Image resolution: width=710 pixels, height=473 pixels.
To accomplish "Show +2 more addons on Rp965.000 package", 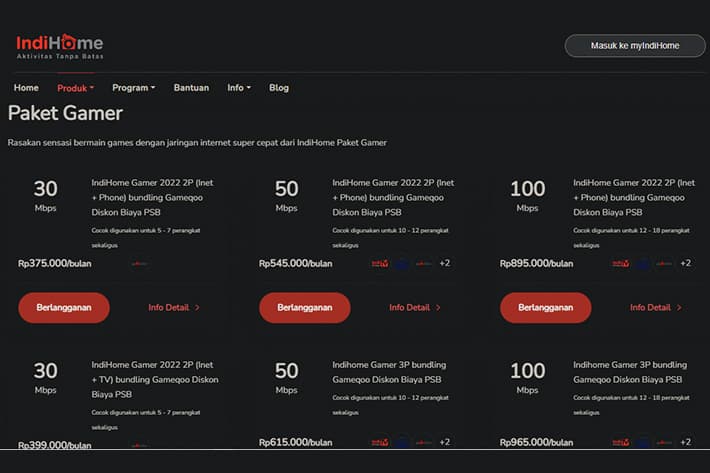I will tap(686, 442).
